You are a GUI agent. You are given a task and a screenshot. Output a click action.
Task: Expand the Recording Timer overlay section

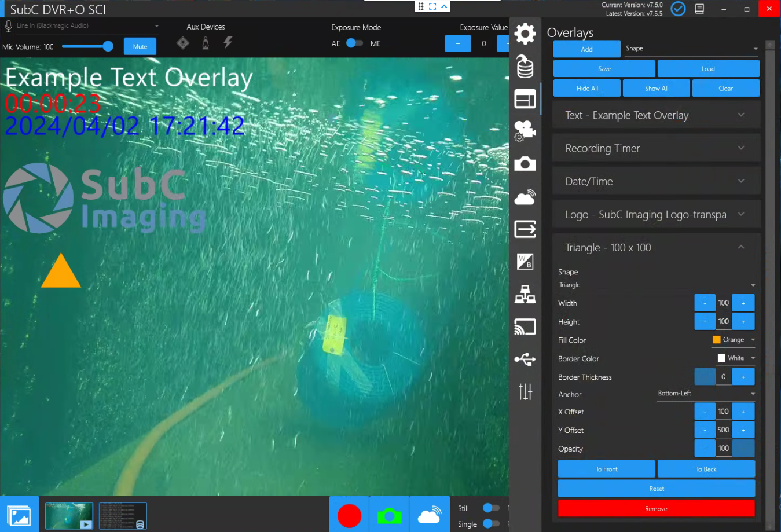pos(655,148)
